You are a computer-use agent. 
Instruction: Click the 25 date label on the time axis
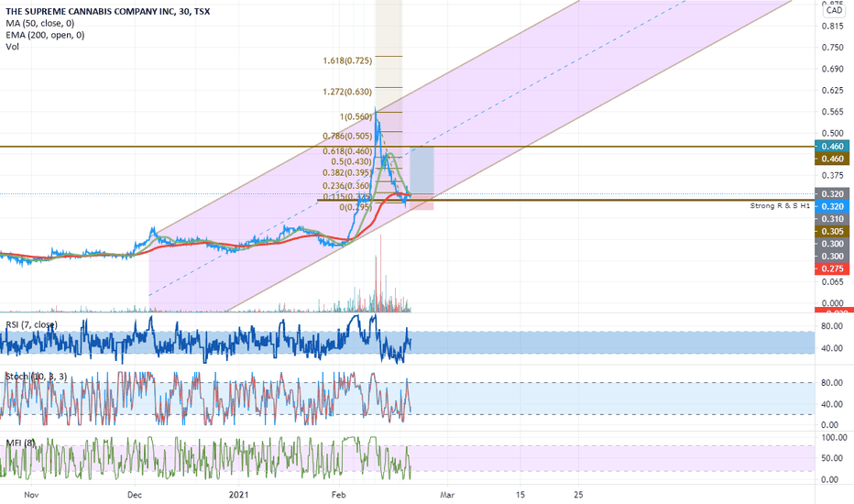point(578,495)
